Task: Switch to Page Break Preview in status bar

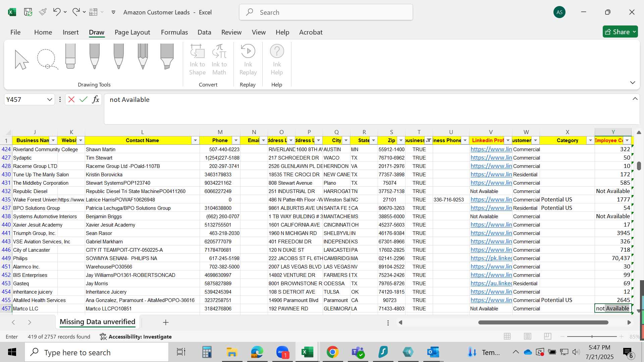Action: pyautogui.click(x=548, y=336)
